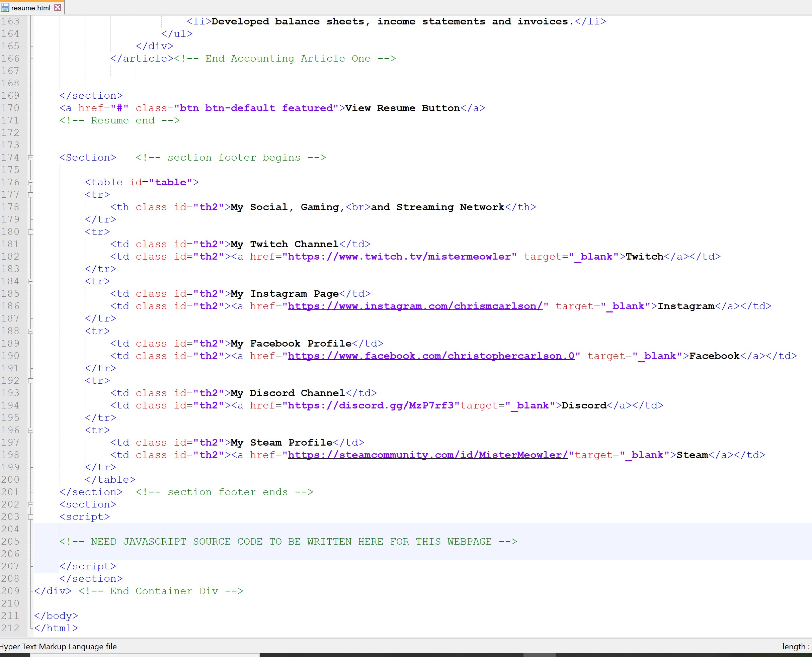Screen dimensions: 812x657
Task: Click the instagram.com/chrismcarlson URL link
Action: 415,306
